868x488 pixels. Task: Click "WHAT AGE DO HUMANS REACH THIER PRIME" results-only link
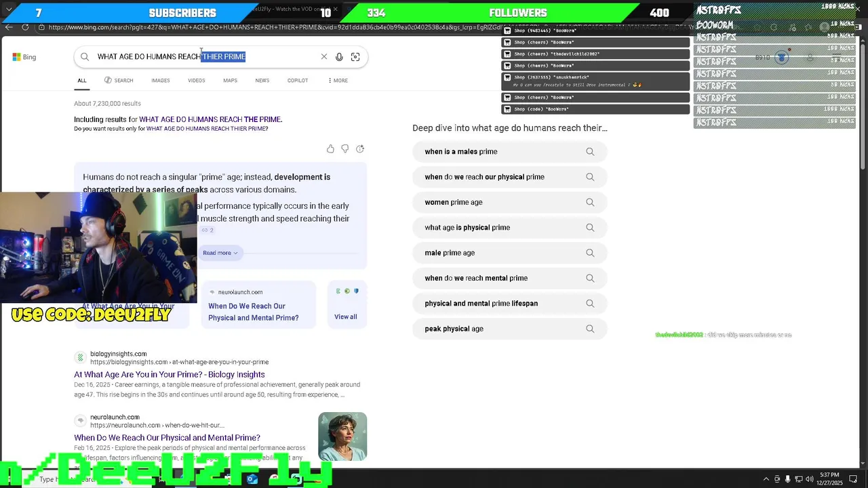coord(206,129)
